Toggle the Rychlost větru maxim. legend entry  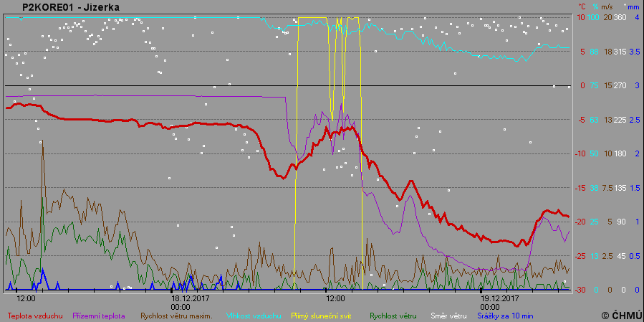(176, 316)
